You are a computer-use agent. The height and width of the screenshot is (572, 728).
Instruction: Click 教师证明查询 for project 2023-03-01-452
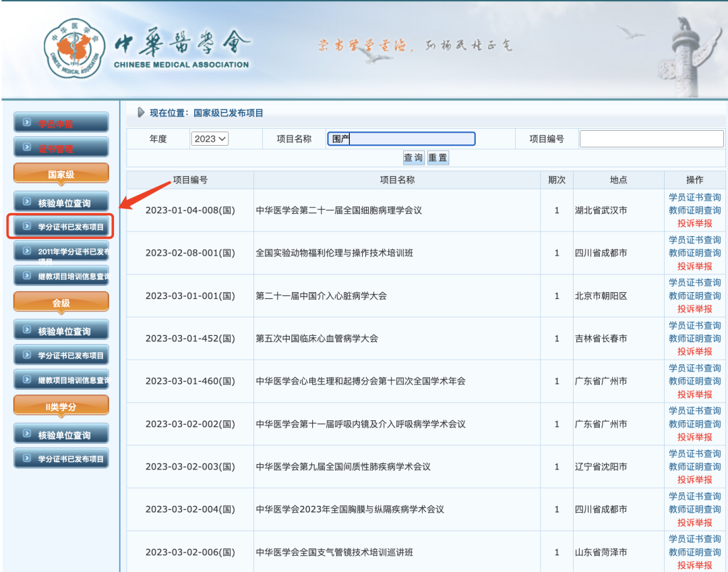[x=694, y=338]
